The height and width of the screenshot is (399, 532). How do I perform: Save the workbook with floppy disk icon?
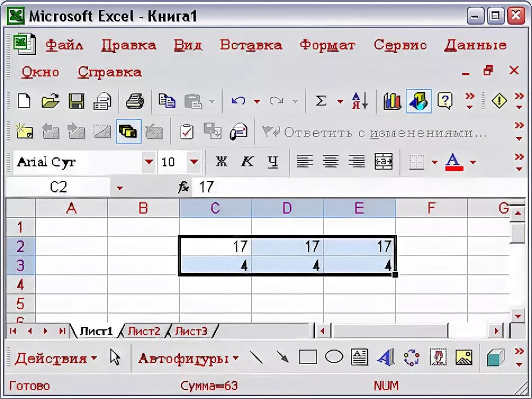76,101
